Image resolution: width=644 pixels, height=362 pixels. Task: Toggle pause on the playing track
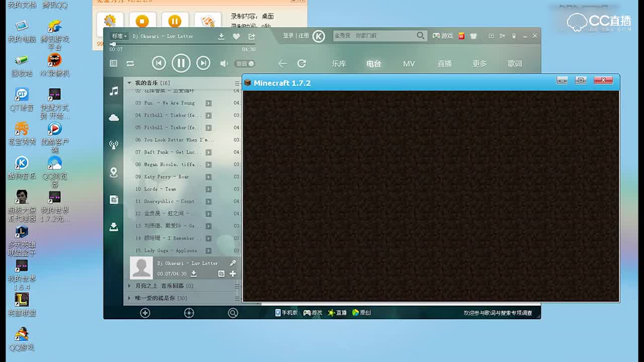click(x=181, y=63)
